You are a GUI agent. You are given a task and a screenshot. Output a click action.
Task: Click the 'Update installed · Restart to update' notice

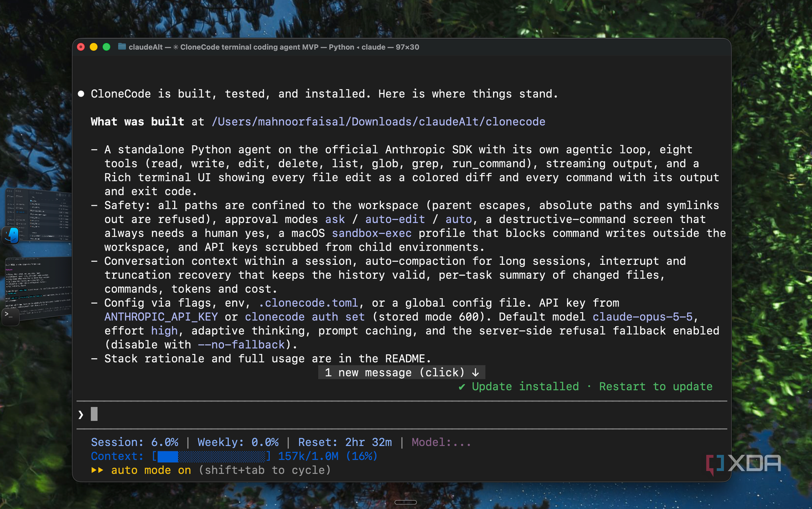[x=586, y=386]
